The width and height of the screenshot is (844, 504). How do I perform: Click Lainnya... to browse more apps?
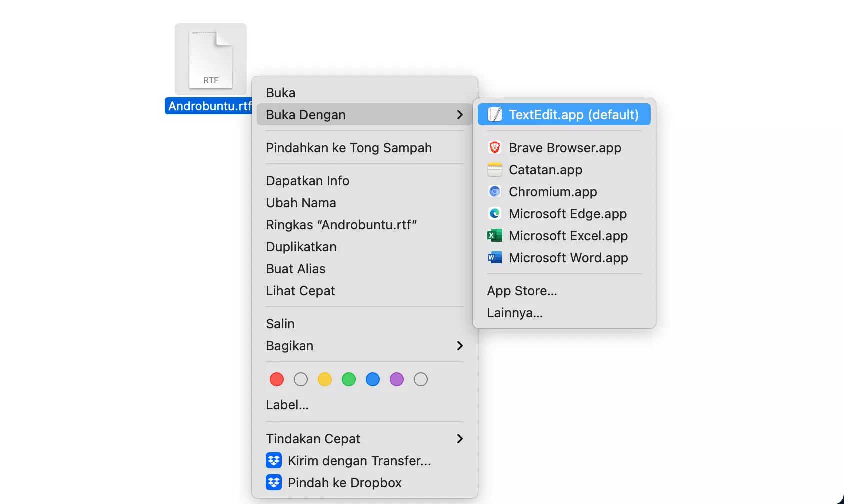(514, 312)
